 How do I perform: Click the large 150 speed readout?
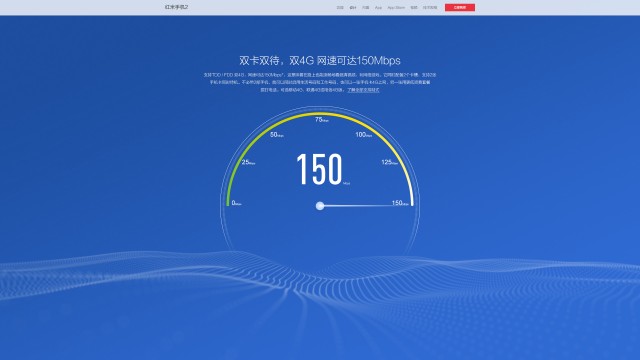(x=319, y=169)
